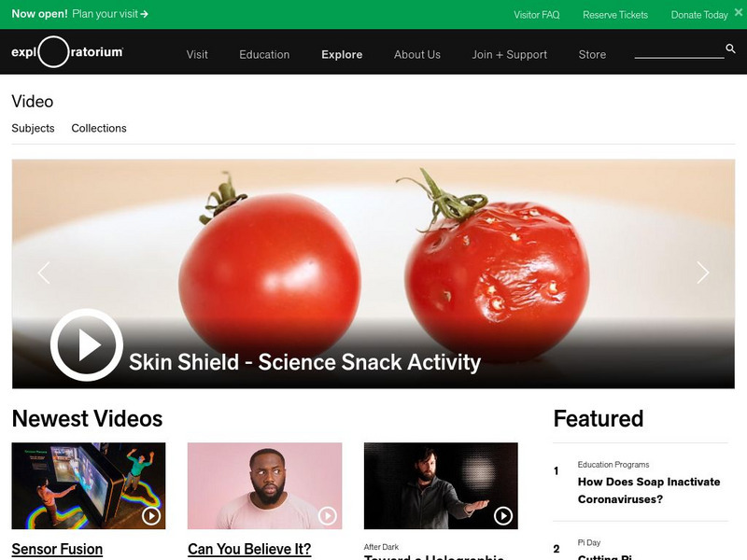Play the Skin Shield featured video
Image resolution: width=747 pixels, height=560 pixels.
click(x=87, y=344)
